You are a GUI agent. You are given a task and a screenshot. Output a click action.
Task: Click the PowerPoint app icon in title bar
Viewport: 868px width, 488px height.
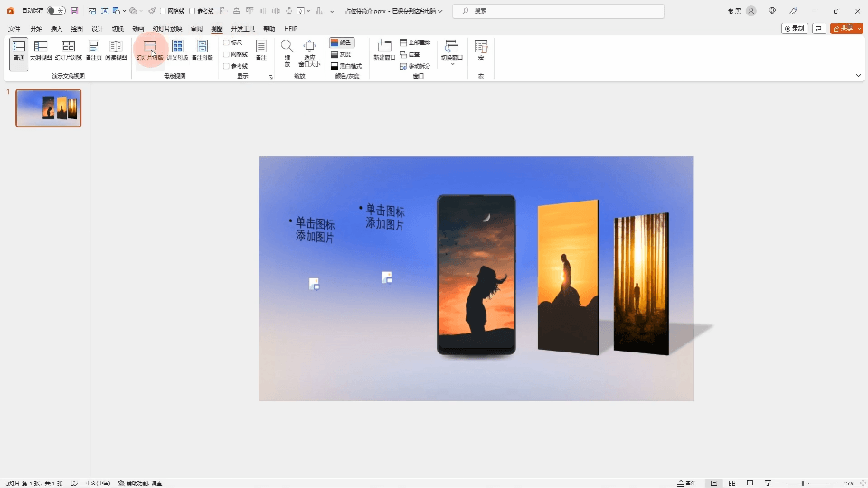(11, 11)
